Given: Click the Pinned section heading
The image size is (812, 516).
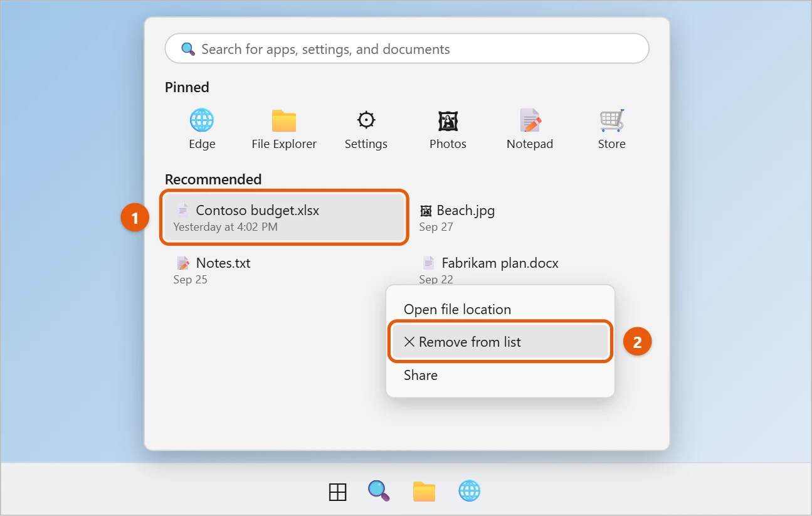Looking at the screenshot, I should click(x=187, y=87).
